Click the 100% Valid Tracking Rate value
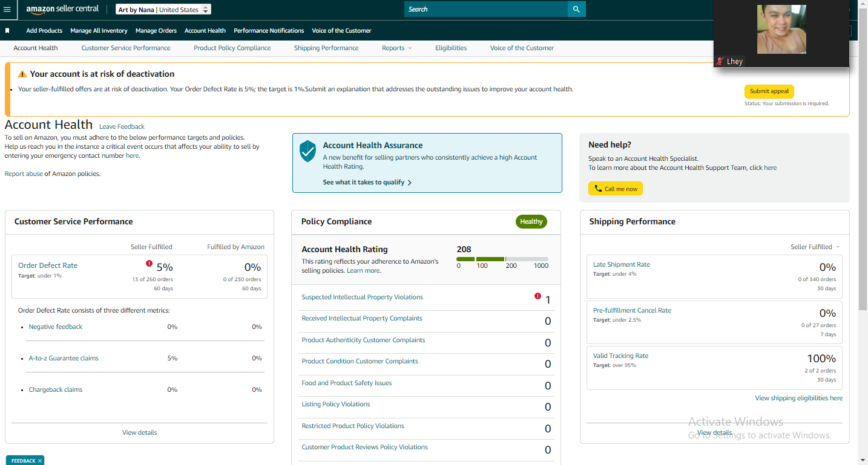The width and height of the screenshot is (868, 465). (x=821, y=359)
